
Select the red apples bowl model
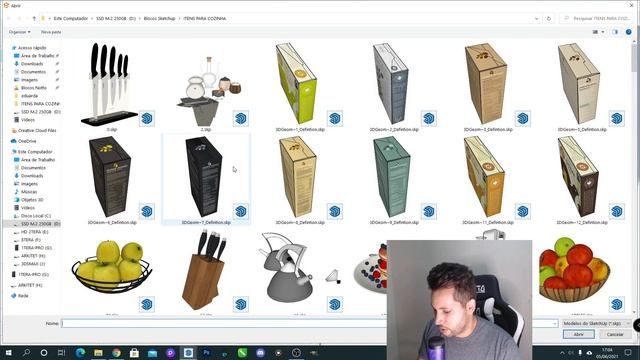(576, 269)
